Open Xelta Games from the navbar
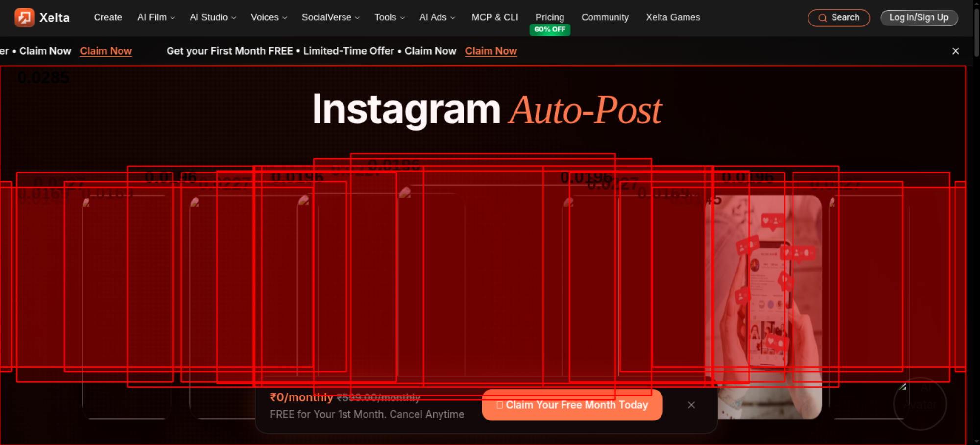Image resolution: width=980 pixels, height=445 pixels. click(x=673, y=17)
